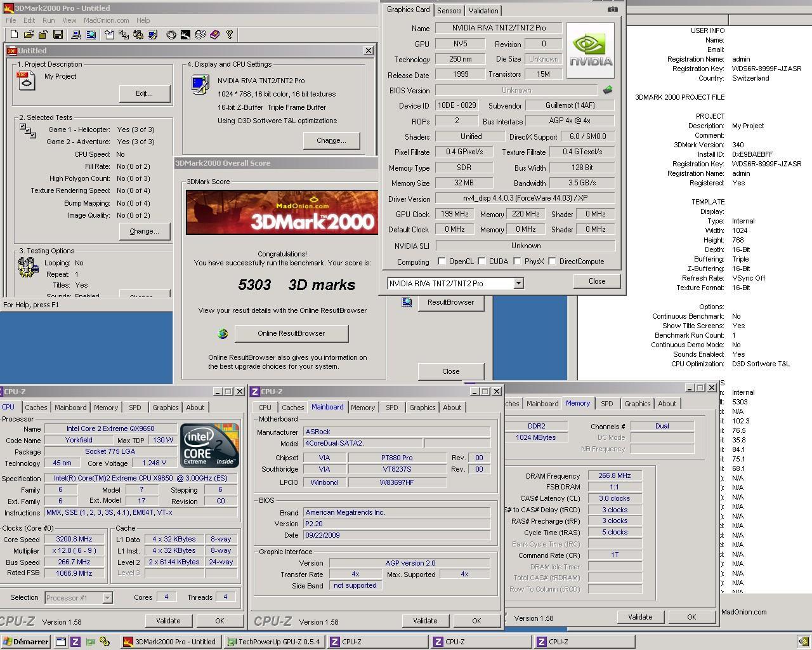
Task: Click the selected tests checkboxes toolbar icon
Action: click(124, 34)
